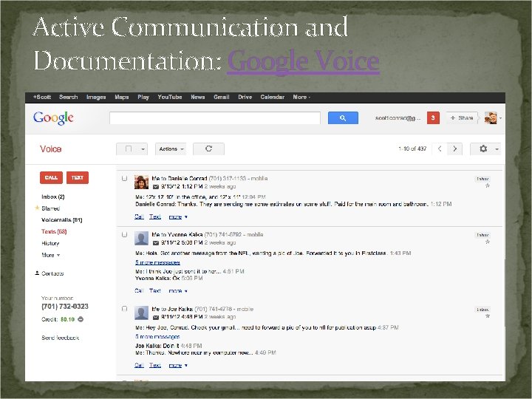Click Text link under Joe Kalka message

(x=154, y=365)
